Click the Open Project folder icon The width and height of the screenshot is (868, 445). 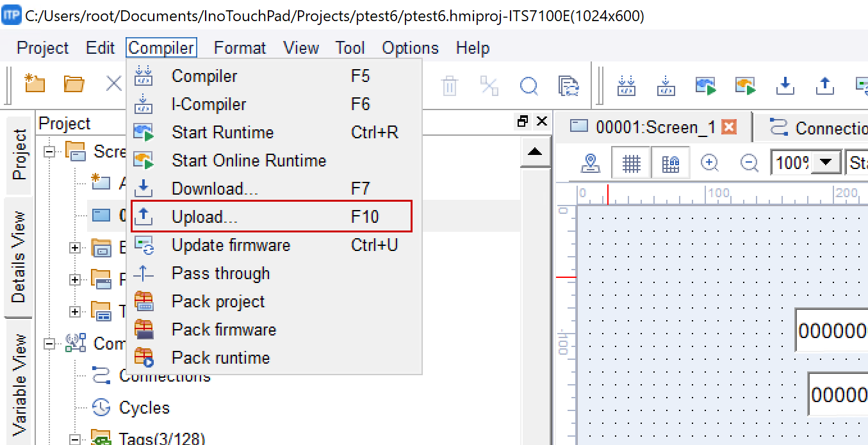pos(74,84)
